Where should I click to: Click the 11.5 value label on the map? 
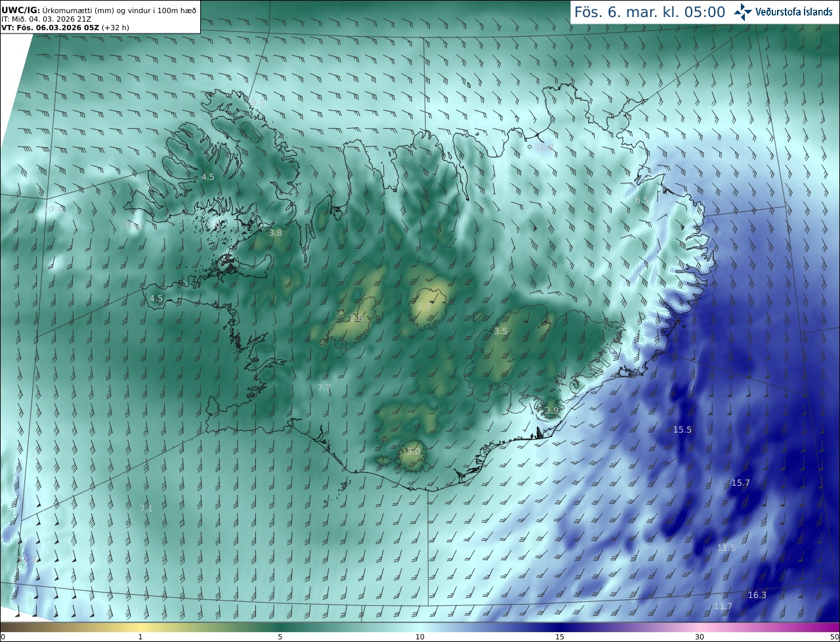point(726,547)
